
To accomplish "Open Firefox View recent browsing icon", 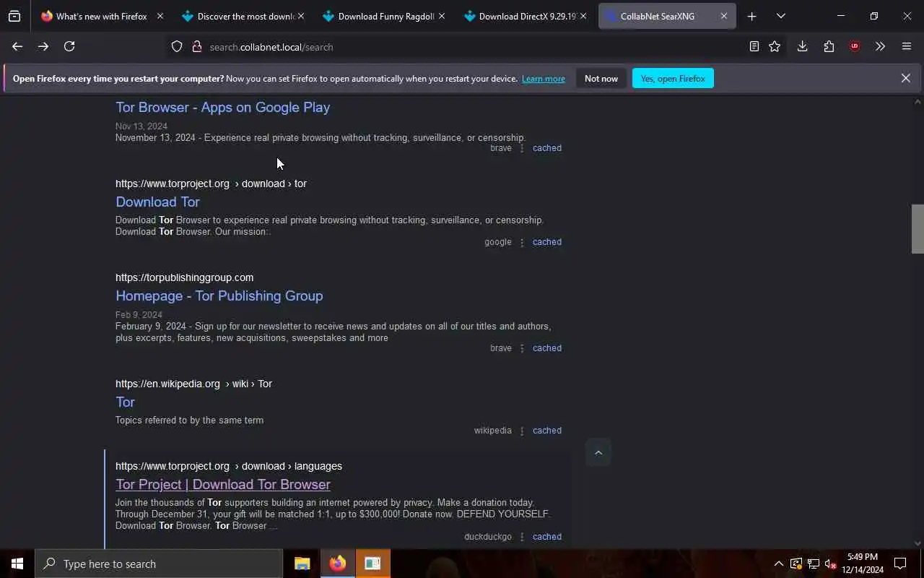I will 14,16.
